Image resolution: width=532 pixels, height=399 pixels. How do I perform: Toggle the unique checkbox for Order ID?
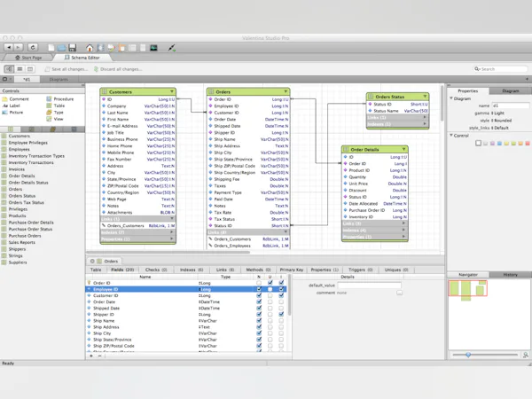[270, 283]
